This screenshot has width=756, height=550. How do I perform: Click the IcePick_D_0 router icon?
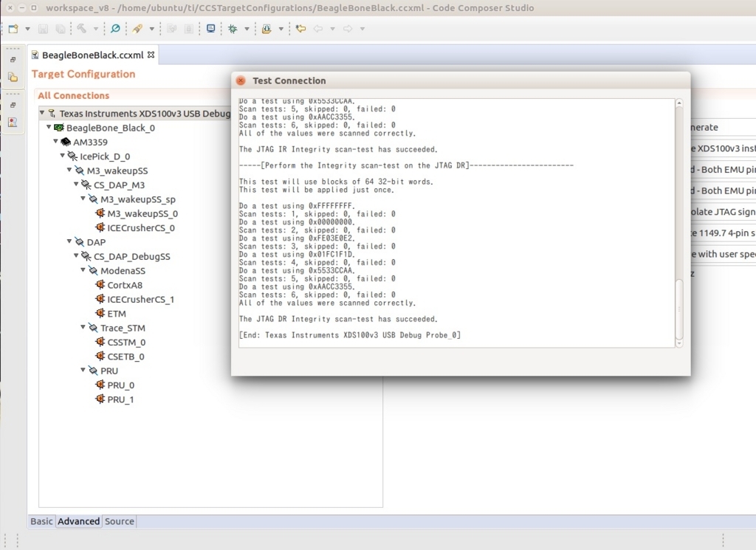[72, 157]
